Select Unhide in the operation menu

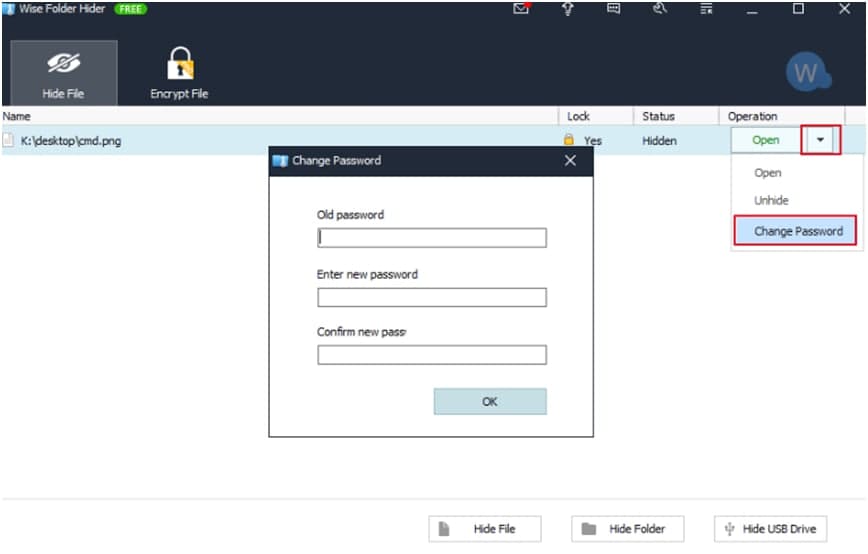[771, 200]
